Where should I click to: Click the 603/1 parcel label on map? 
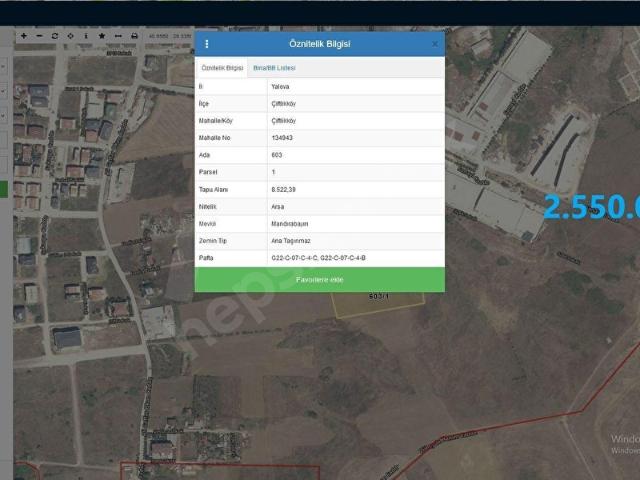(379, 296)
